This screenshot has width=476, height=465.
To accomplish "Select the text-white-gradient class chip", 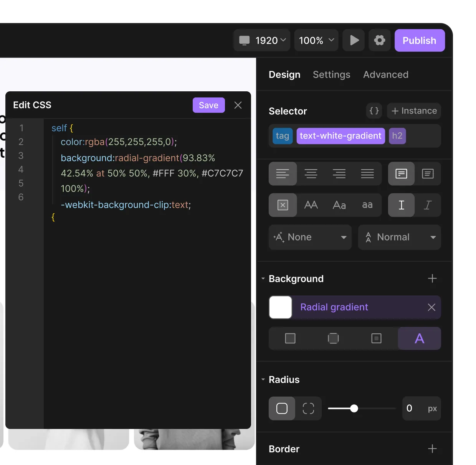I will coord(340,136).
